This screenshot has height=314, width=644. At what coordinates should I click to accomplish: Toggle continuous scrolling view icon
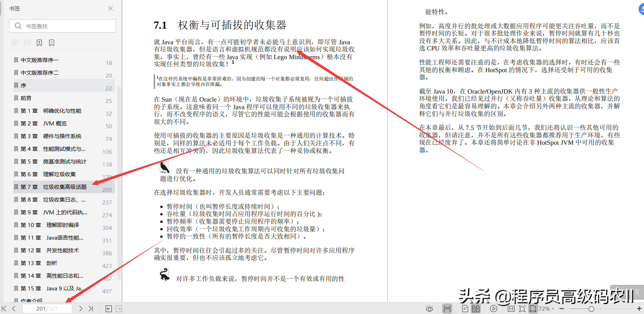pyautogui.click(x=447, y=309)
